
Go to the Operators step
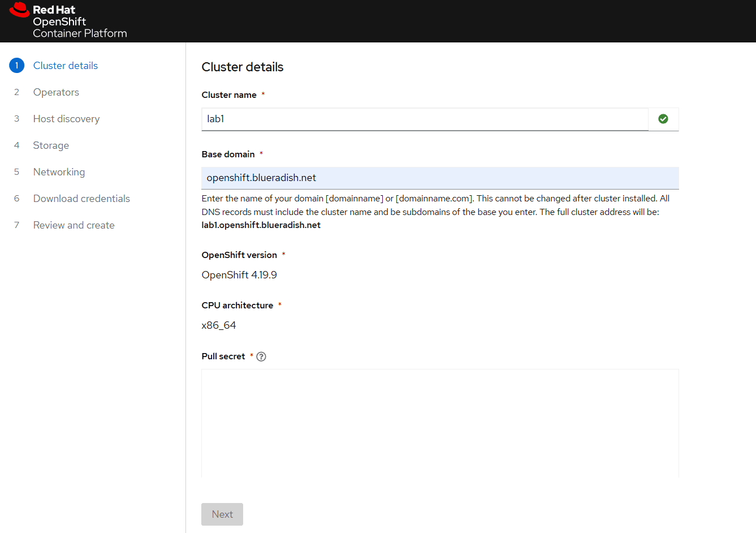(56, 92)
